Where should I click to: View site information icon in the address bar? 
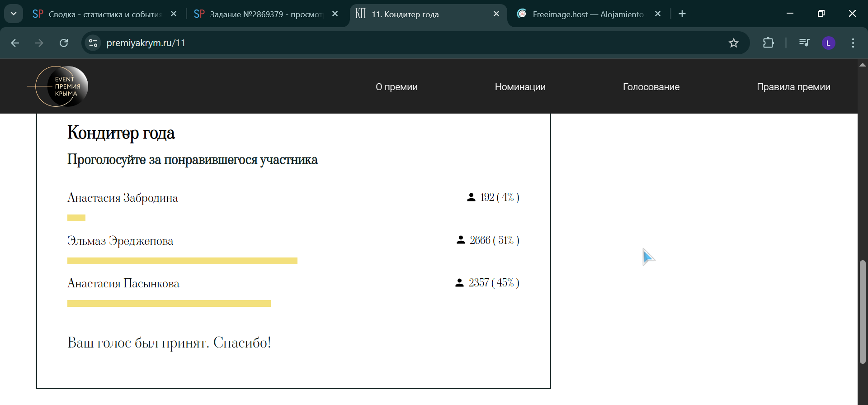click(x=93, y=43)
